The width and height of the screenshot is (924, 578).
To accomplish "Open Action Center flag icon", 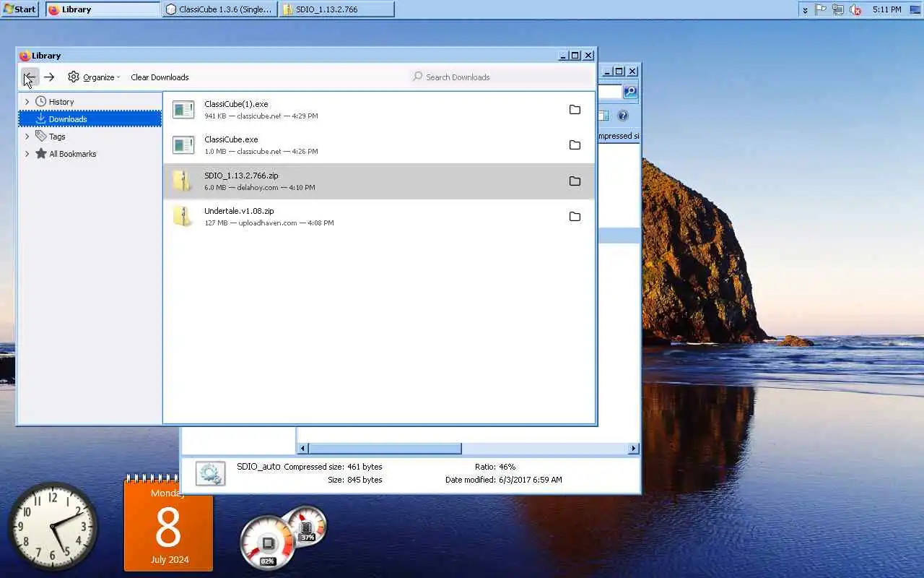I will [x=821, y=9].
